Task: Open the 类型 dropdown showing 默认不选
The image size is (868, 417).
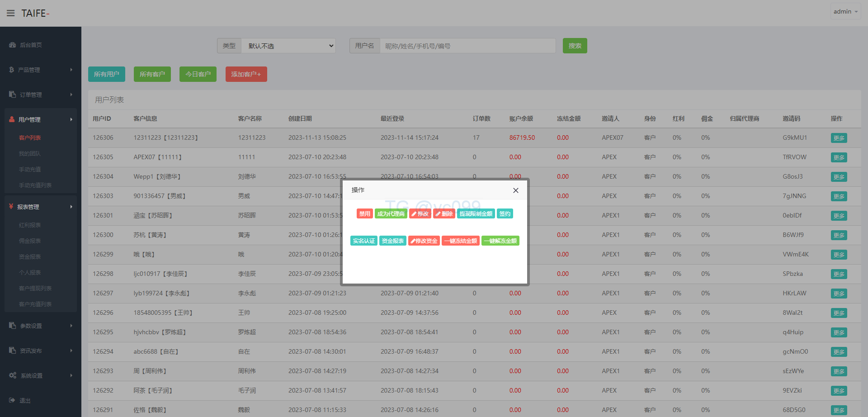Action: 288,46
